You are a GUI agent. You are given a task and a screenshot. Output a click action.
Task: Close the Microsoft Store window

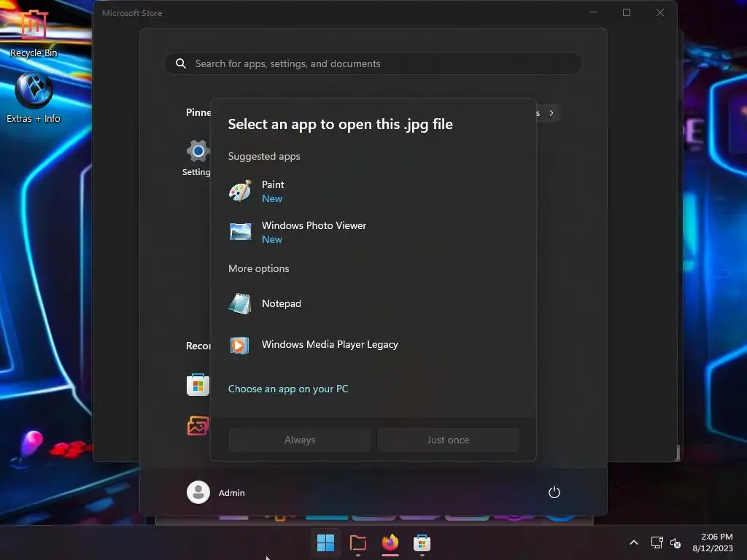[x=659, y=12]
